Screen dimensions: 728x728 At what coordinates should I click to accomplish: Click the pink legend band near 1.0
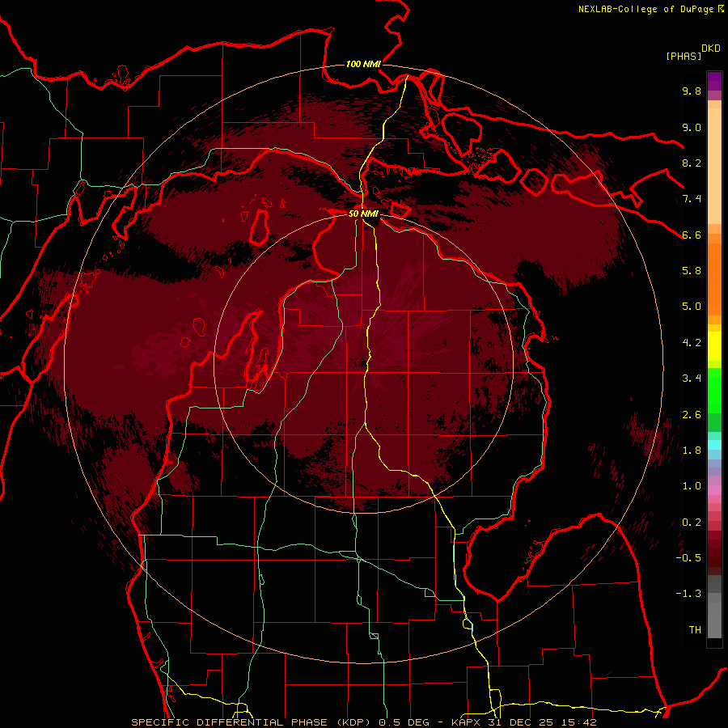coord(714,490)
